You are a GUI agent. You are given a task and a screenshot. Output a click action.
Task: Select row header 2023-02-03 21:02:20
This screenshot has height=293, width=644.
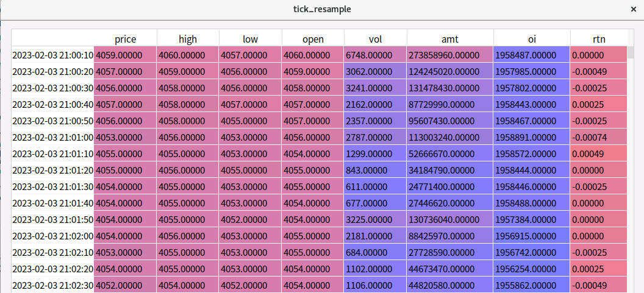52,269
